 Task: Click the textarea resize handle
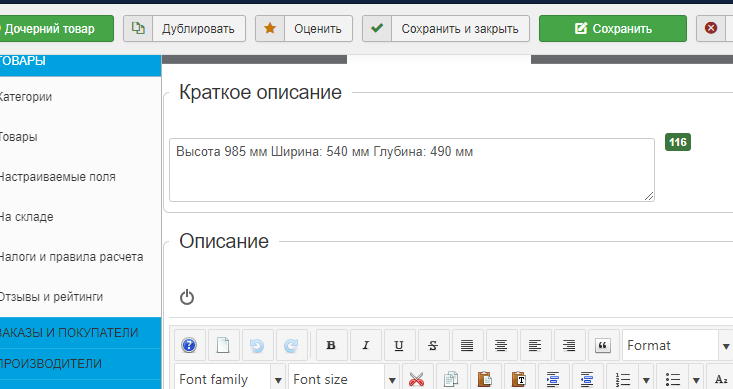coord(649,196)
